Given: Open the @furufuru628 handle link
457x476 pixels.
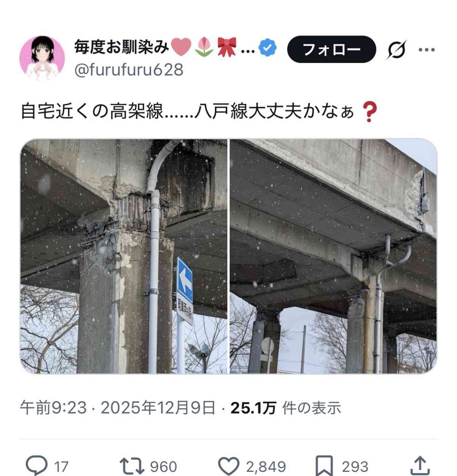Looking at the screenshot, I should (x=129, y=70).
